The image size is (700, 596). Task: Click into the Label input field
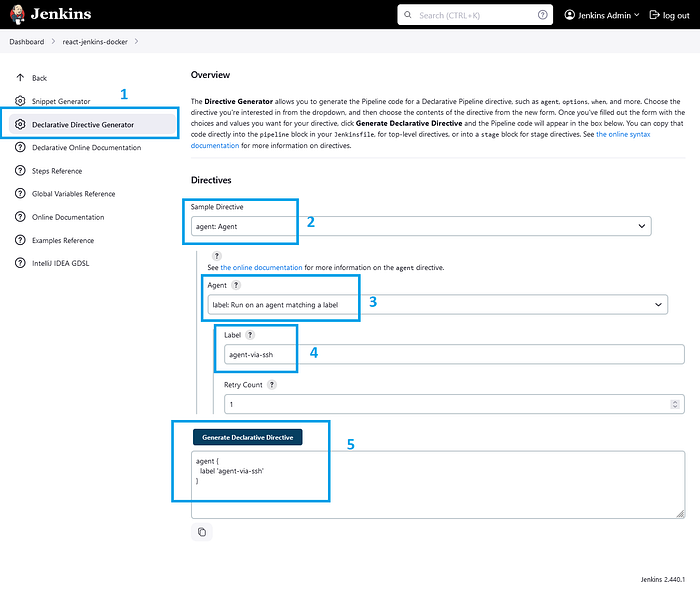[x=454, y=354]
